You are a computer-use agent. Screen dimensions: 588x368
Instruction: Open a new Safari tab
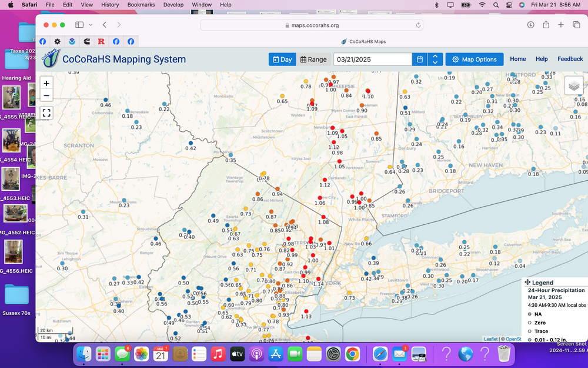(x=560, y=25)
